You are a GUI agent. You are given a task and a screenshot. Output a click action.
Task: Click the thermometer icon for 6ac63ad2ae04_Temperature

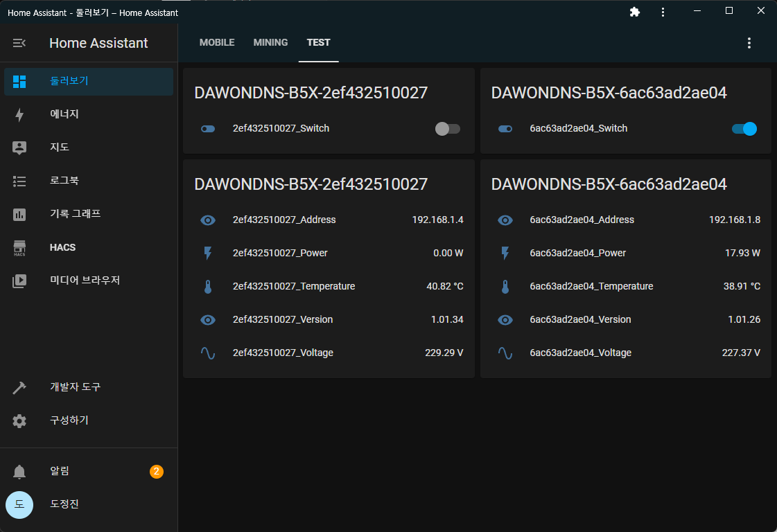pyautogui.click(x=505, y=287)
